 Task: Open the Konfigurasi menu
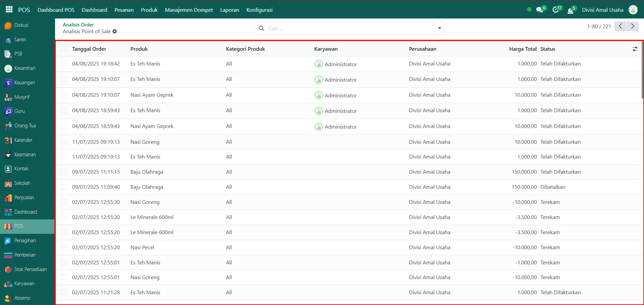(259, 10)
